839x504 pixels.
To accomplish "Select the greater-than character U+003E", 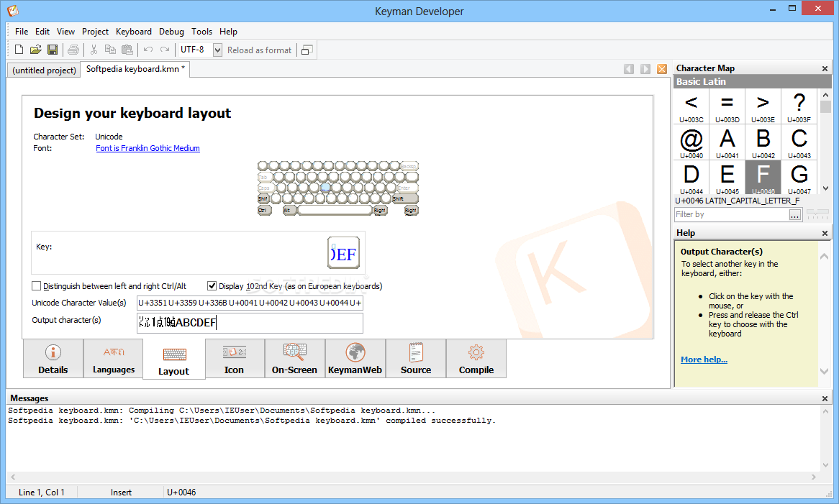I will (x=763, y=106).
